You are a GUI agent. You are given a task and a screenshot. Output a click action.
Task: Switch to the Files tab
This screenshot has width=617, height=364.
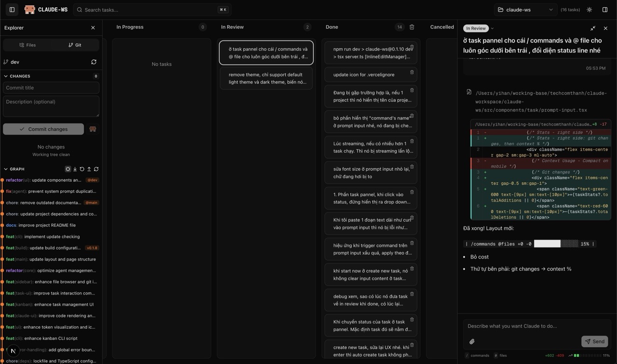click(x=27, y=45)
